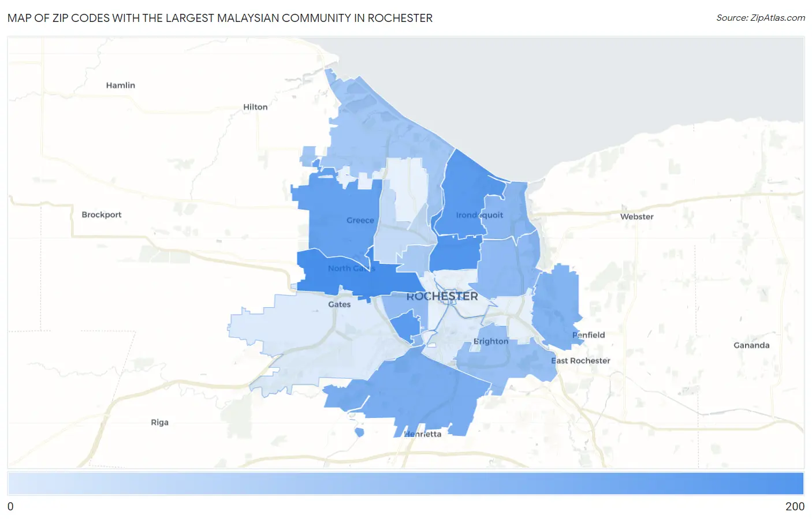Select the Gates map label

coord(340,304)
